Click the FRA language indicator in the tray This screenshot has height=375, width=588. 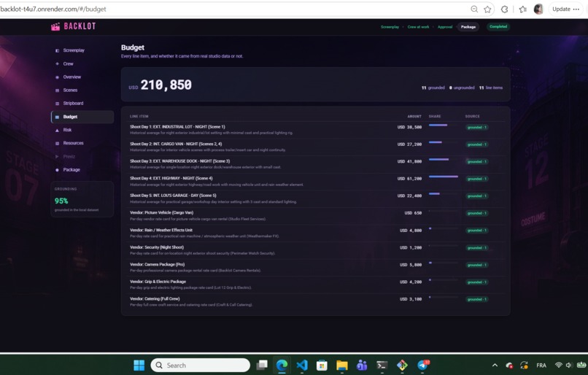(x=541, y=366)
